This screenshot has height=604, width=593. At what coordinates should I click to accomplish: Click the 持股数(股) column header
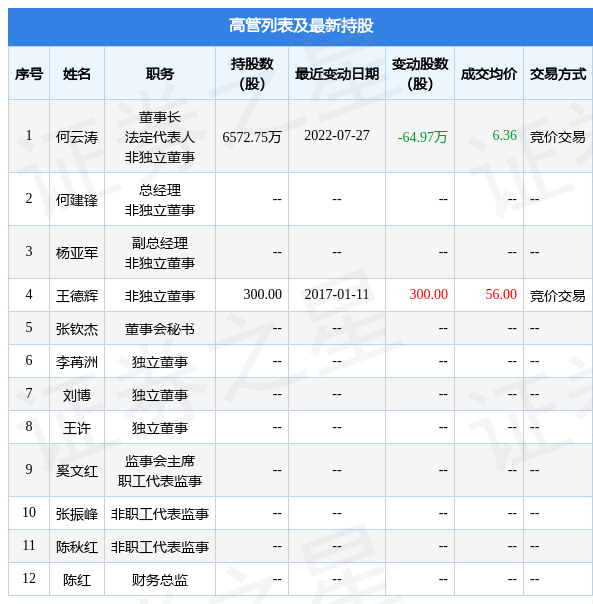click(252, 74)
